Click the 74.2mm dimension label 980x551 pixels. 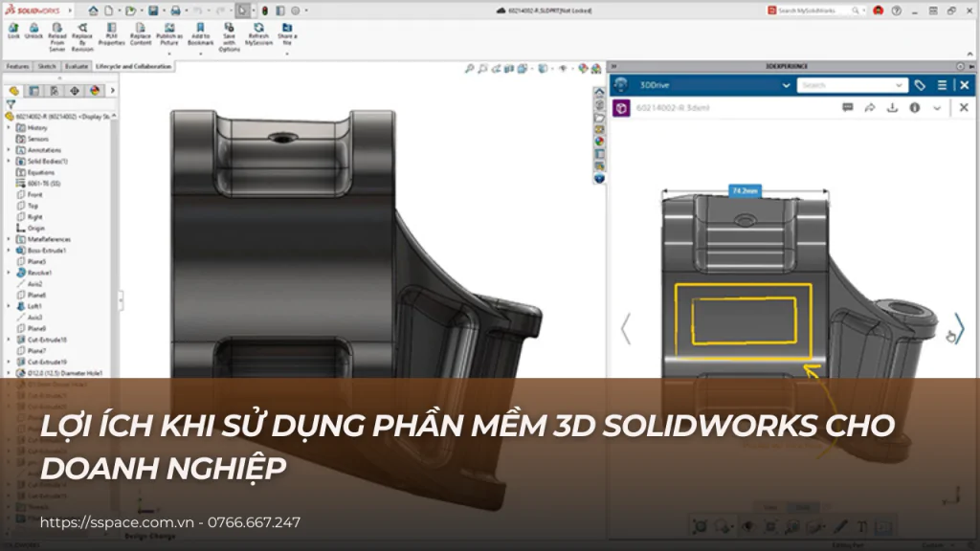745,190
